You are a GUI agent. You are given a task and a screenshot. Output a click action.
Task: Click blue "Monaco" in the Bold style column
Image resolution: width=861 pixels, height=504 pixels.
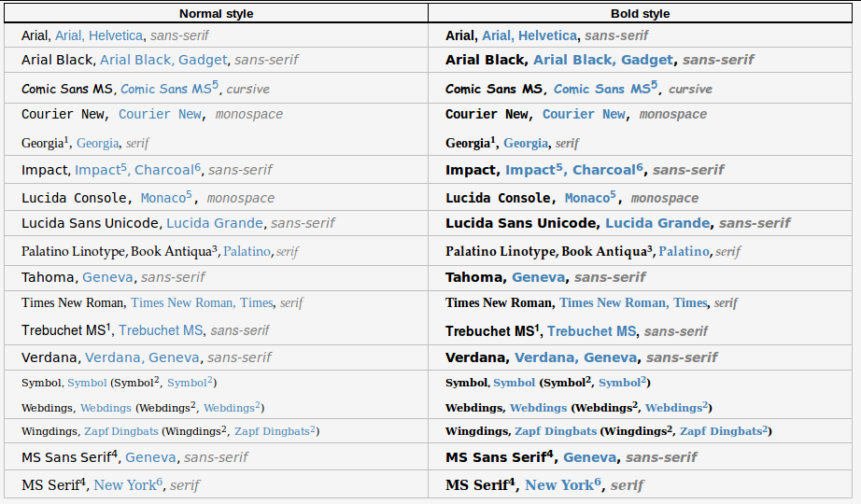tap(587, 198)
